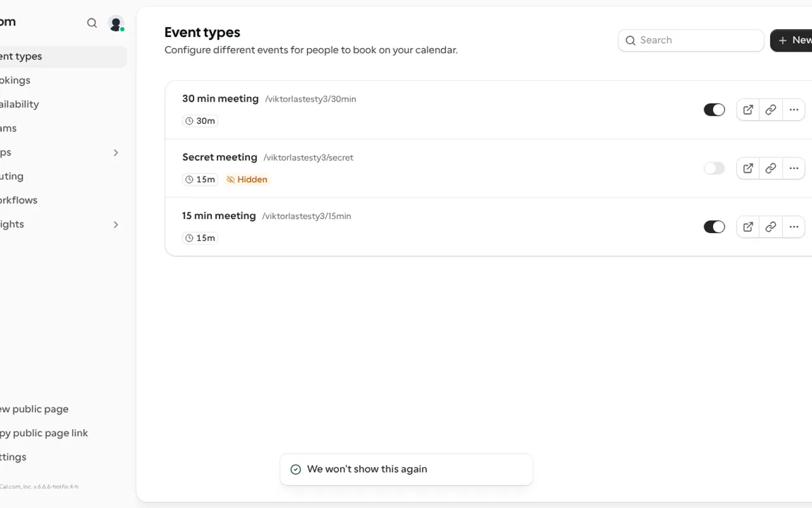Preview the 15 min meeting page

click(x=748, y=227)
